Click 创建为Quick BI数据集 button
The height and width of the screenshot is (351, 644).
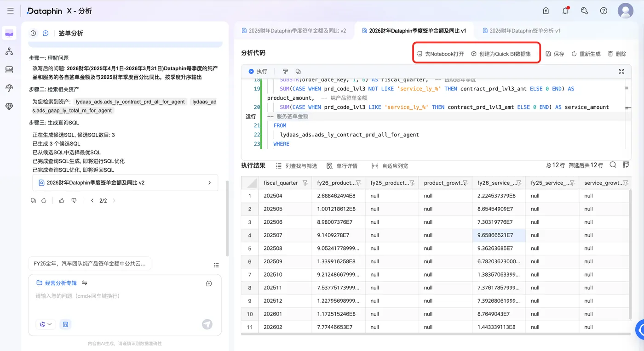(x=501, y=54)
